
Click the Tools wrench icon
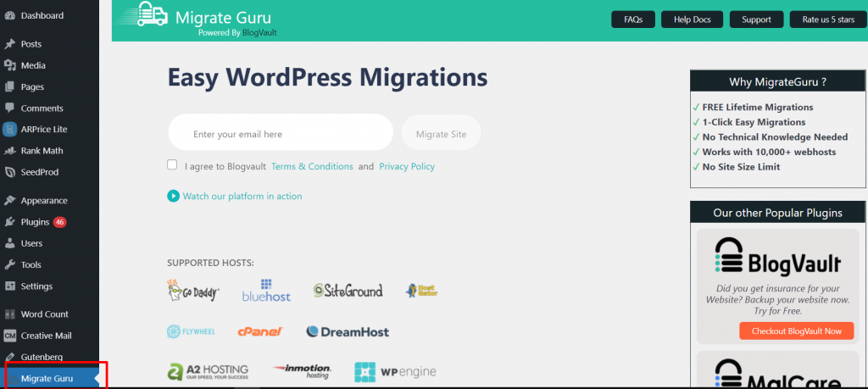(x=9, y=264)
